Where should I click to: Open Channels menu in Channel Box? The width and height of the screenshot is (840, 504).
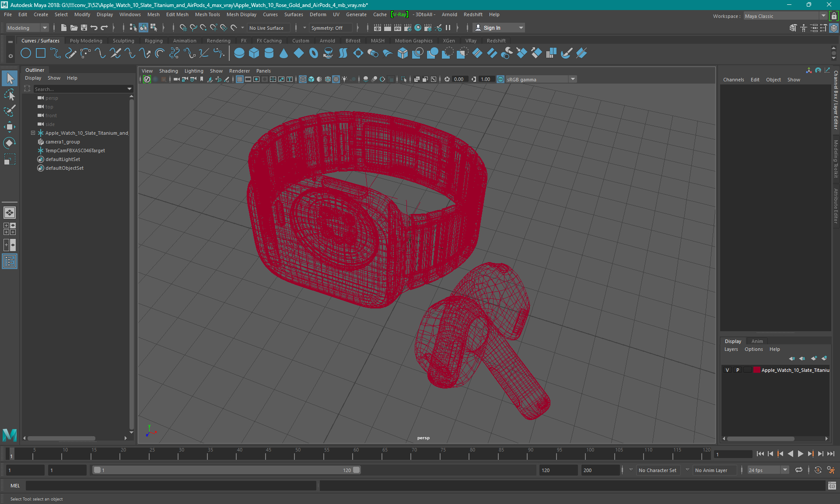coord(733,80)
